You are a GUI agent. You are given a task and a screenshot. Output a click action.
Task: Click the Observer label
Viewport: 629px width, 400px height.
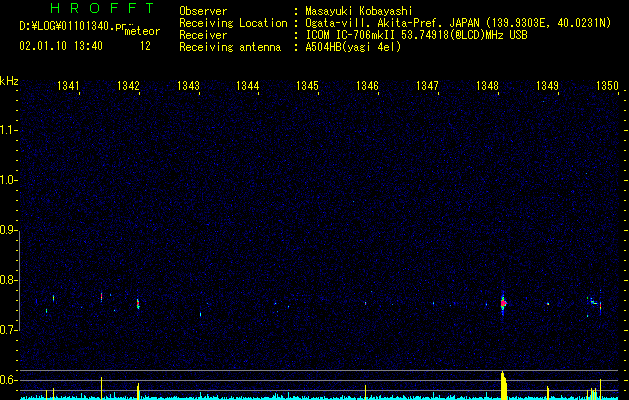coord(203,11)
